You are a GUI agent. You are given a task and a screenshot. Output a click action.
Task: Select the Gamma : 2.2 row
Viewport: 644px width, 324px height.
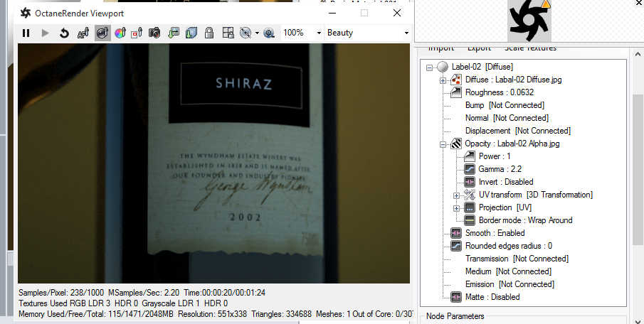pos(500,169)
